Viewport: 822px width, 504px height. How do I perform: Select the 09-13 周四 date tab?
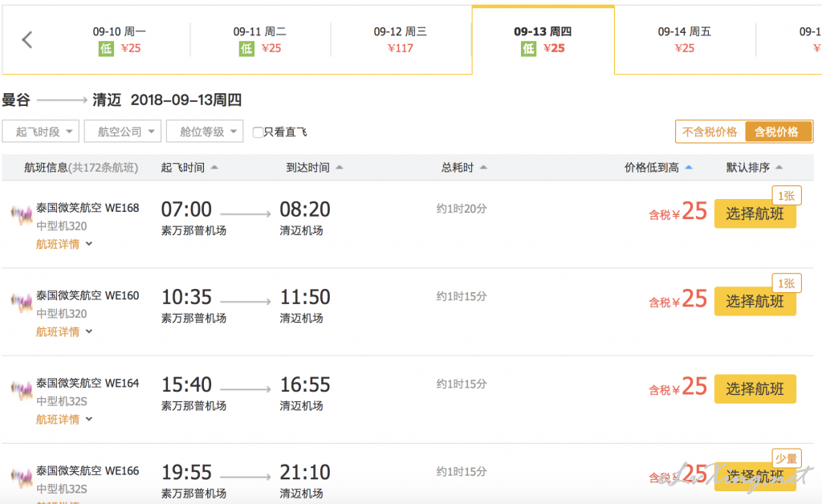(543, 40)
